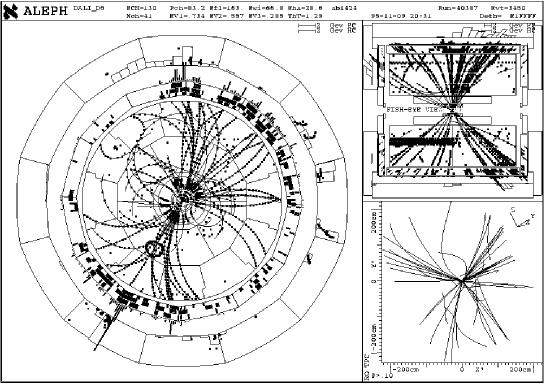
Task: Click the dense horizontal hit band in fish-eye view
Action: [x=422, y=141]
